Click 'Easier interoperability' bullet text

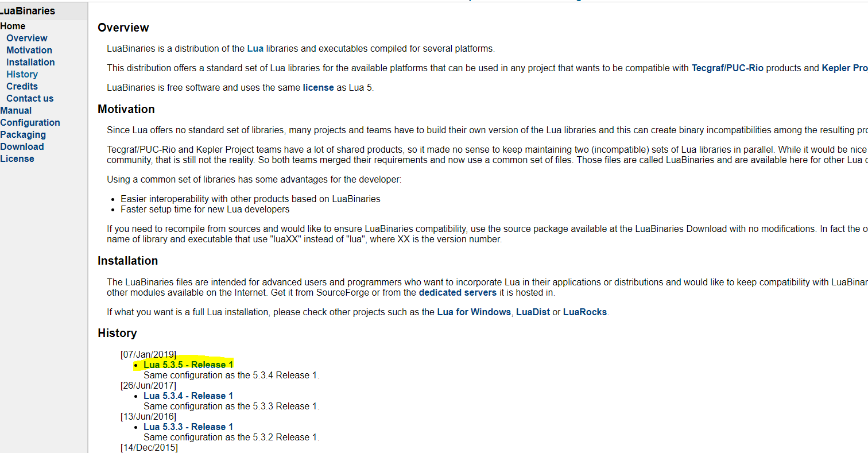pos(250,199)
